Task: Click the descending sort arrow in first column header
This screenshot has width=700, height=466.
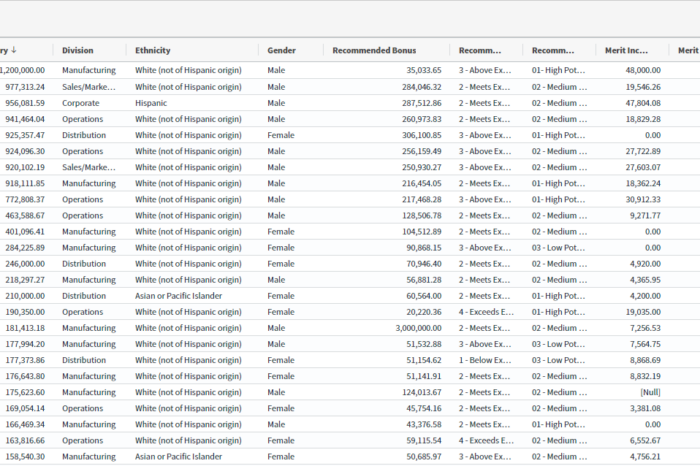Action: tap(14, 51)
